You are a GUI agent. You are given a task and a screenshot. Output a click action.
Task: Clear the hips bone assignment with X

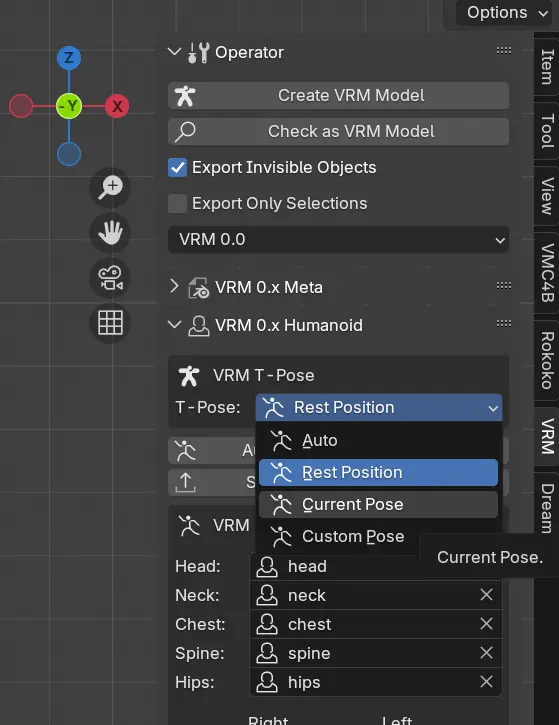click(x=486, y=682)
